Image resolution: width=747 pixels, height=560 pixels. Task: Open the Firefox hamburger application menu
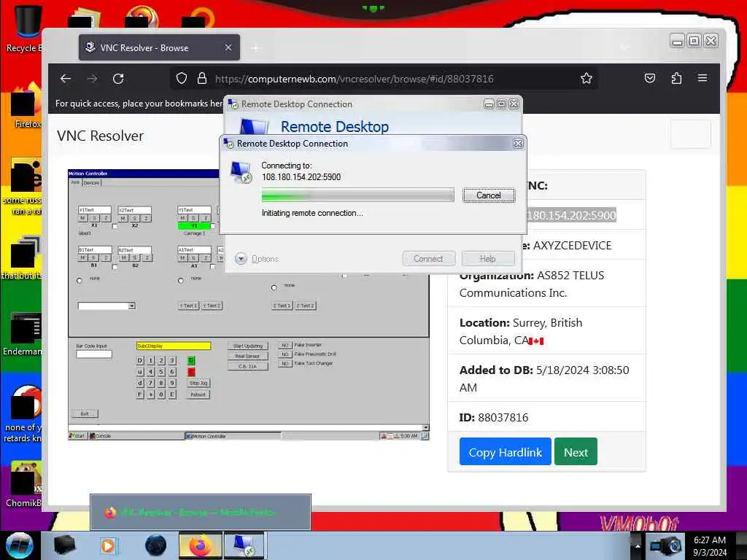(703, 77)
